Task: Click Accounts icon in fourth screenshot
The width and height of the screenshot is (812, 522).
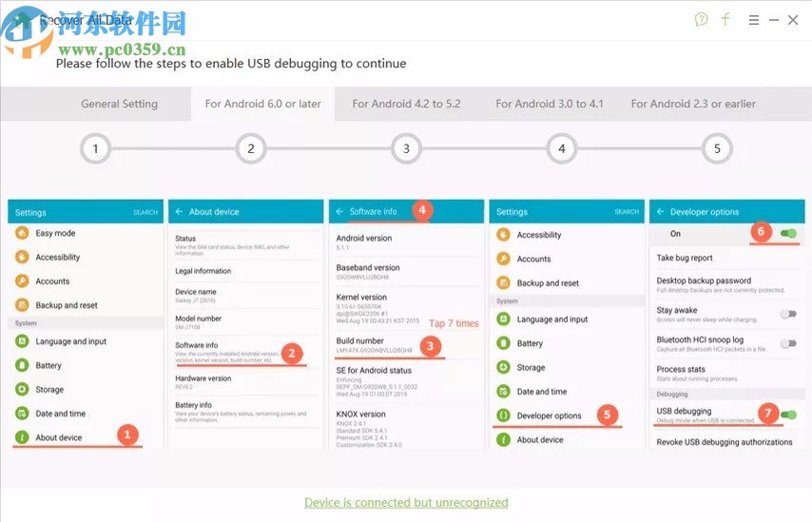Action: [x=503, y=259]
